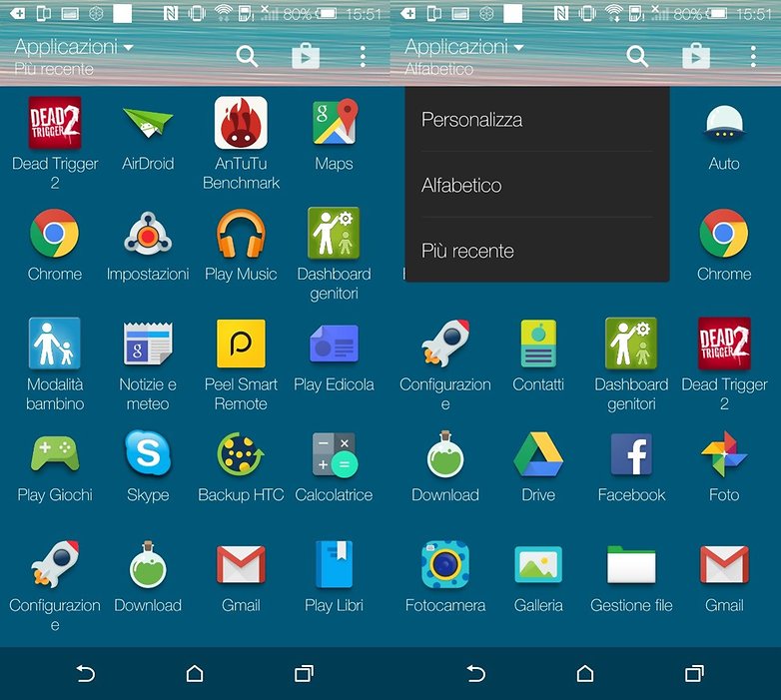Tap Recent apps button on right screen
Screen dimensions: 781x700
695,674
